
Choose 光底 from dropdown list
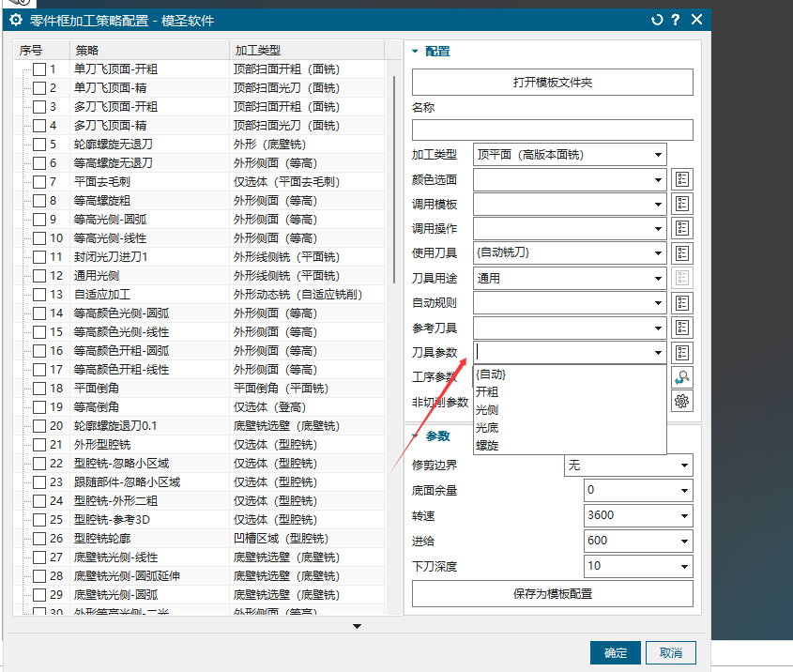[x=570, y=428]
